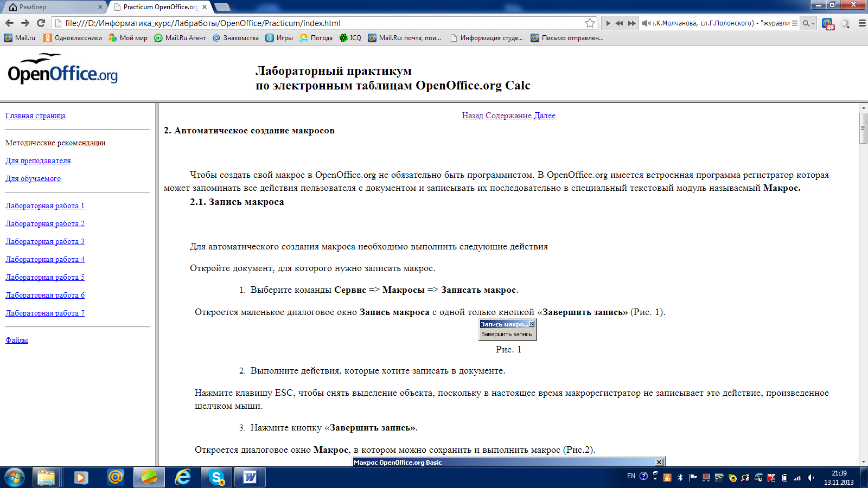Open Skype from the taskbar
Image resolution: width=868 pixels, height=488 pixels.
216,477
